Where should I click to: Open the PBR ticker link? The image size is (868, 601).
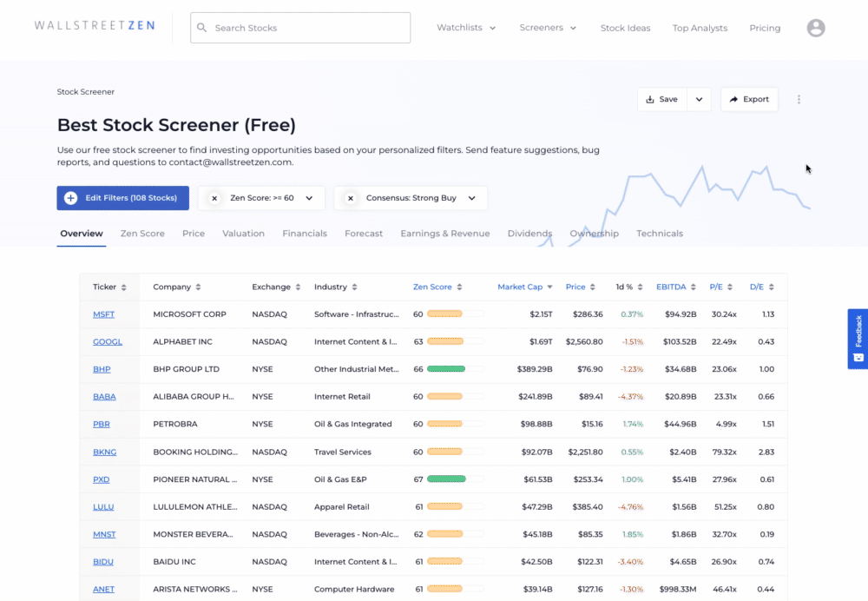coord(102,425)
